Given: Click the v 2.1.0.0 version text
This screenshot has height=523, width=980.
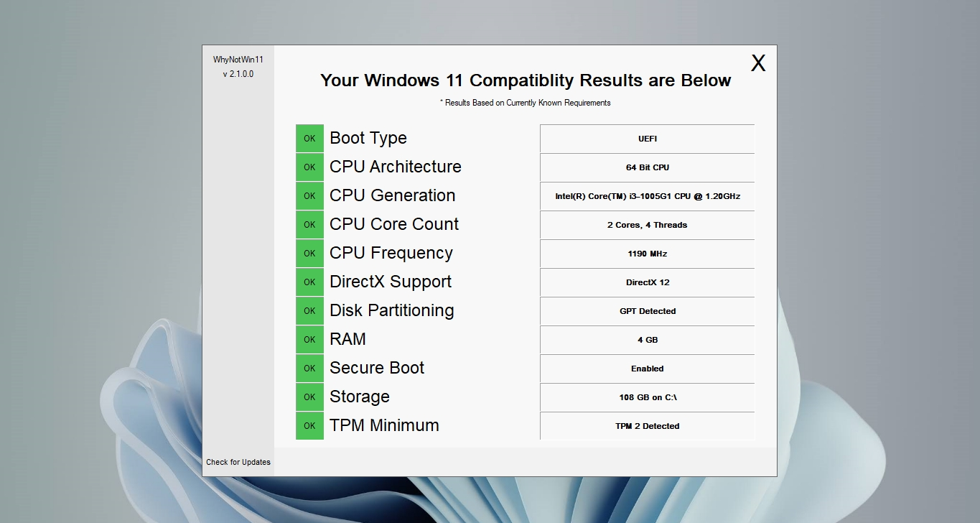Looking at the screenshot, I should point(238,74).
